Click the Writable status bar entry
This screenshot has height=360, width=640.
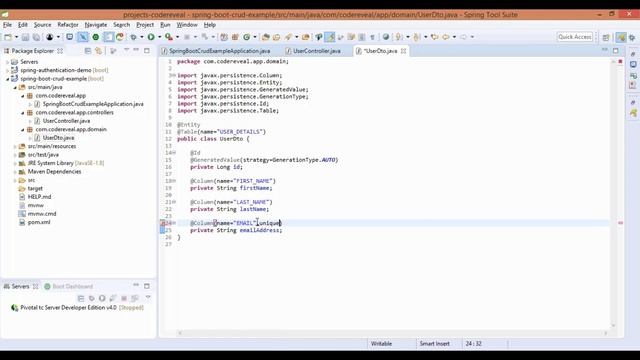click(381, 344)
